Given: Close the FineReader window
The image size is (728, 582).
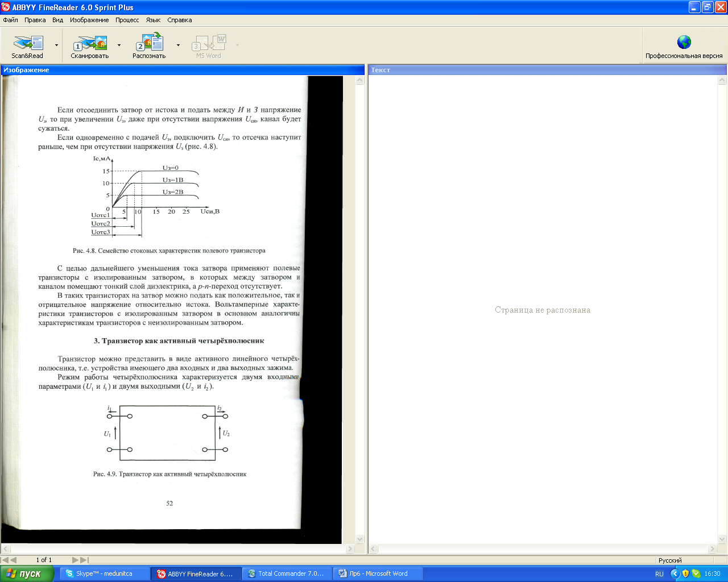Looking at the screenshot, I should point(720,7).
